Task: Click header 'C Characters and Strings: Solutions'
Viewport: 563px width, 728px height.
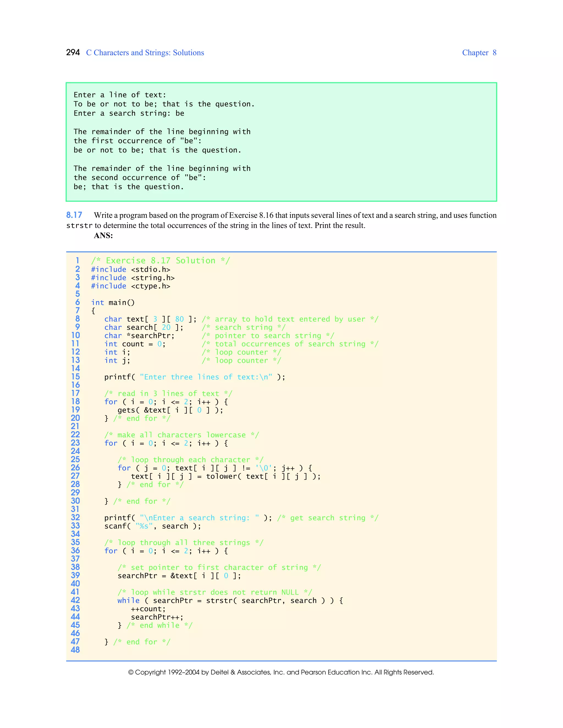Action: coord(145,53)
